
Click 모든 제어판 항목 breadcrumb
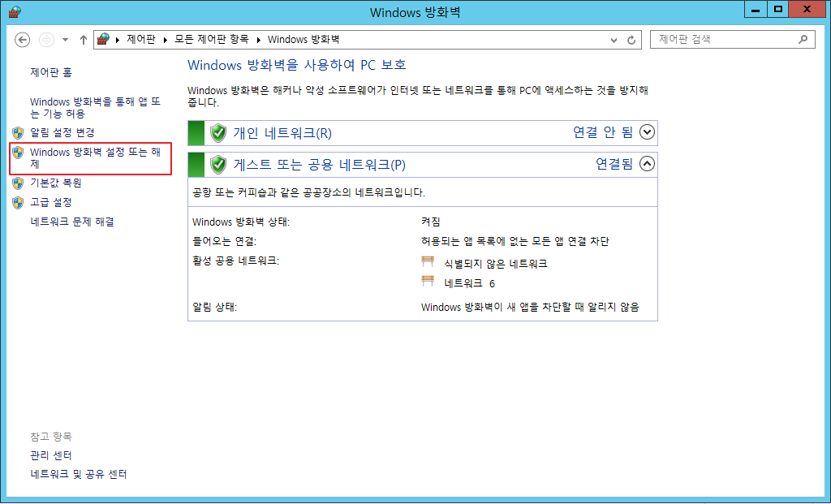[x=212, y=39]
